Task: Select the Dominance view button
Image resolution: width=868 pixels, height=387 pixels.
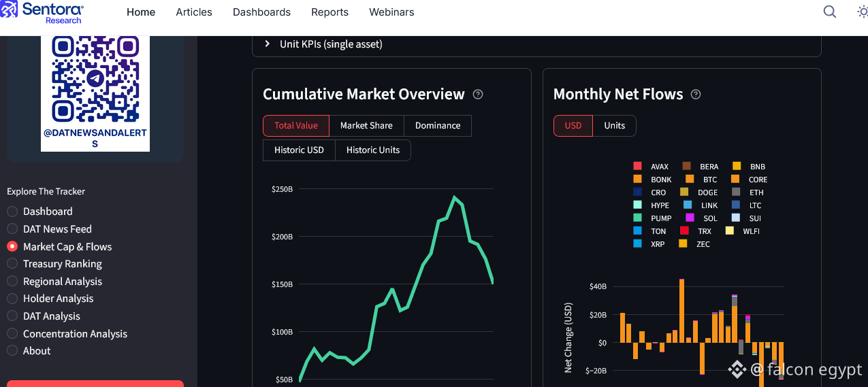Action: pos(438,126)
